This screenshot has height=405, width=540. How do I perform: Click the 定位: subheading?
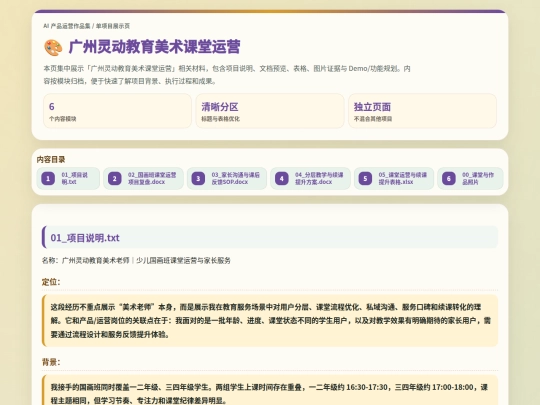51,282
